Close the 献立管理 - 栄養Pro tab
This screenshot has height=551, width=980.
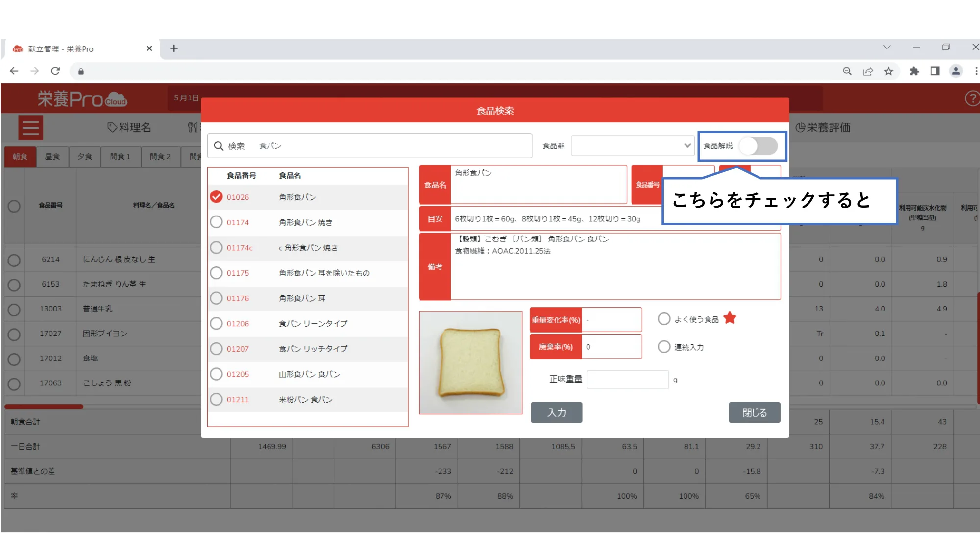tap(149, 48)
